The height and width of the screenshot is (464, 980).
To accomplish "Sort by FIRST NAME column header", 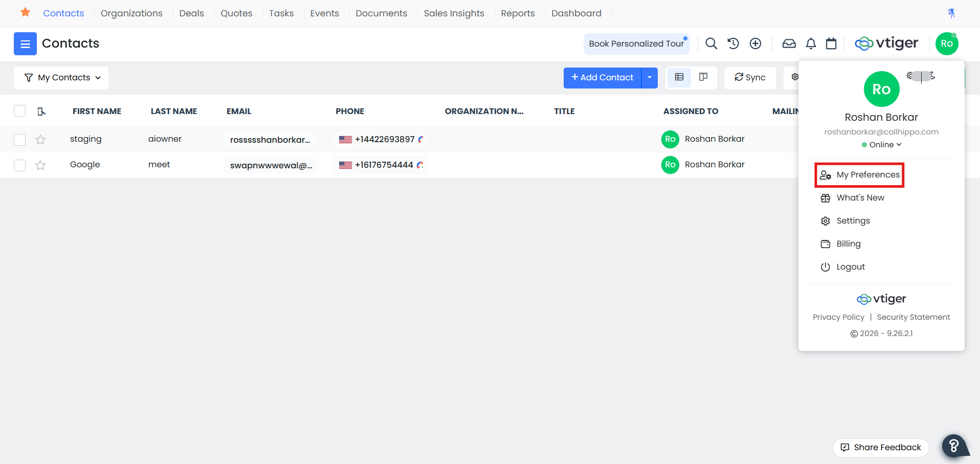I will 97,111.
